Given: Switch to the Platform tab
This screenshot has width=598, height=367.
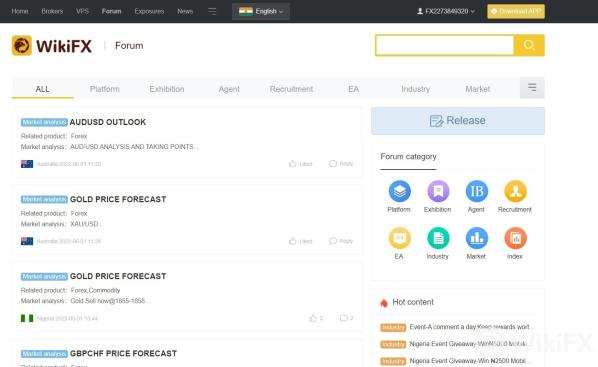Looking at the screenshot, I should coord(104,89).
